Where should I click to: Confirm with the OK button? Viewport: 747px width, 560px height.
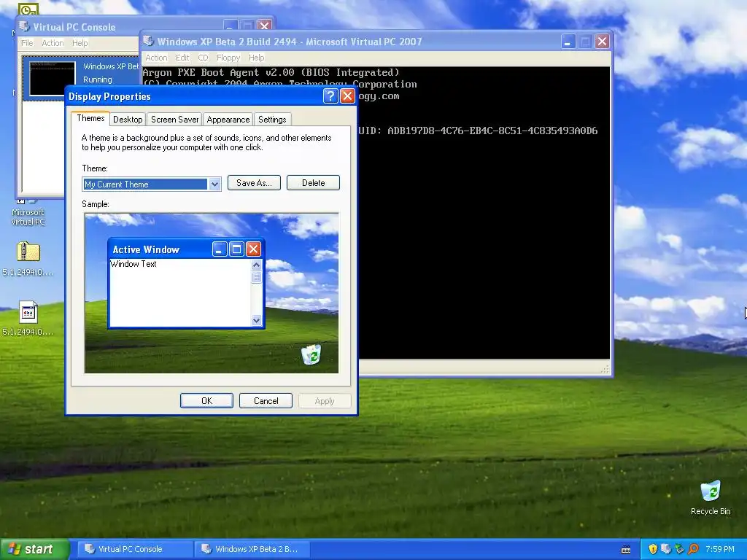point(206,401)
